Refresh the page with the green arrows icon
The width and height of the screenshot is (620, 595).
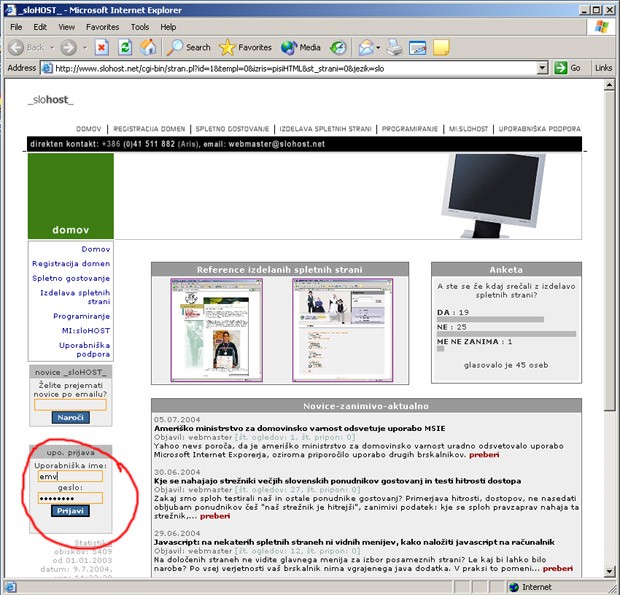coord(125,48)
